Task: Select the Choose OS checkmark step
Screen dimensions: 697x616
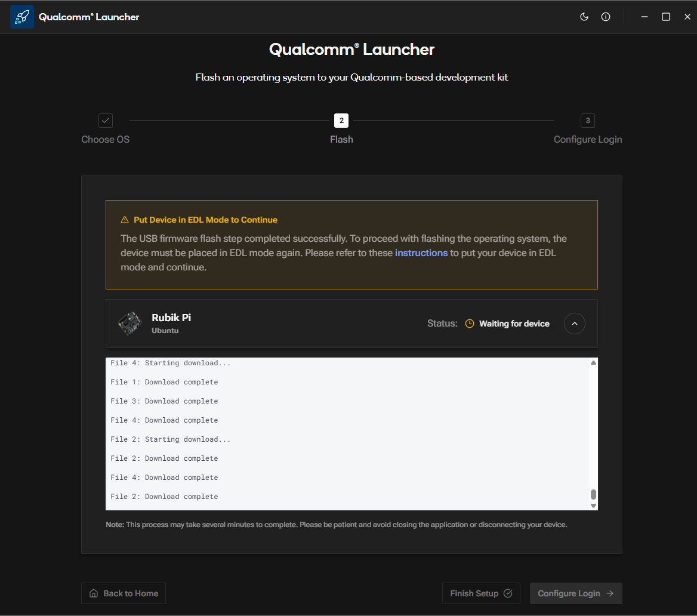Action: [106, 121]
